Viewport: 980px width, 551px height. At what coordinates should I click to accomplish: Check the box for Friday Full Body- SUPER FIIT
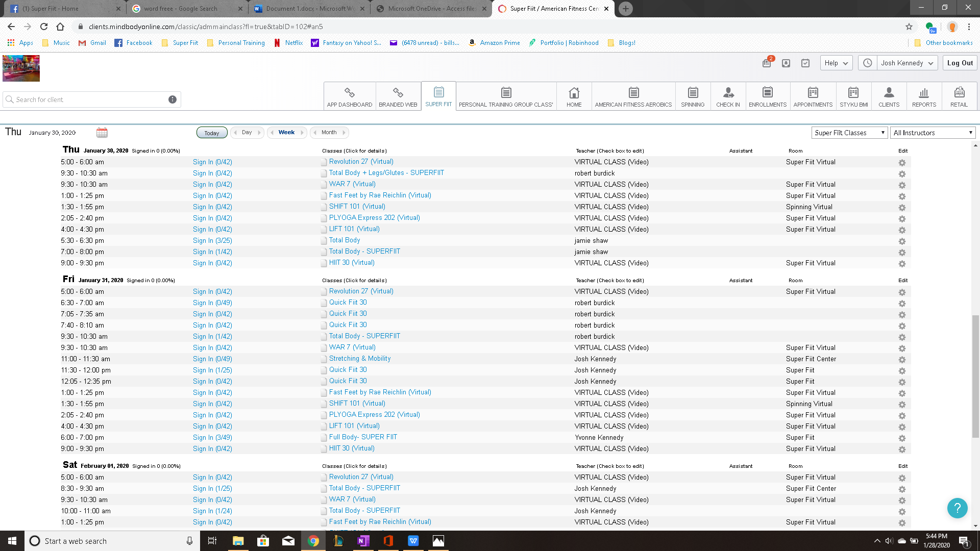point(324,438)
